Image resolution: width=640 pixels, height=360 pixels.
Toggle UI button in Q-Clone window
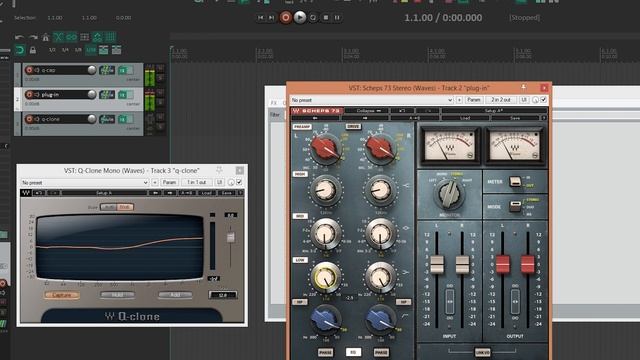(x=220, y=182)
